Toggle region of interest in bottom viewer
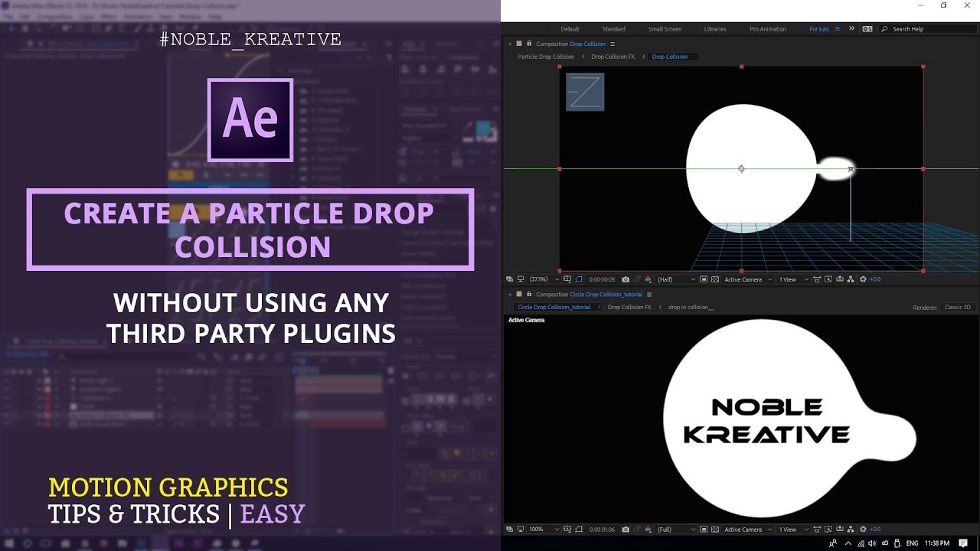Viewport: 980px width, 551px height. pos(704,530)
